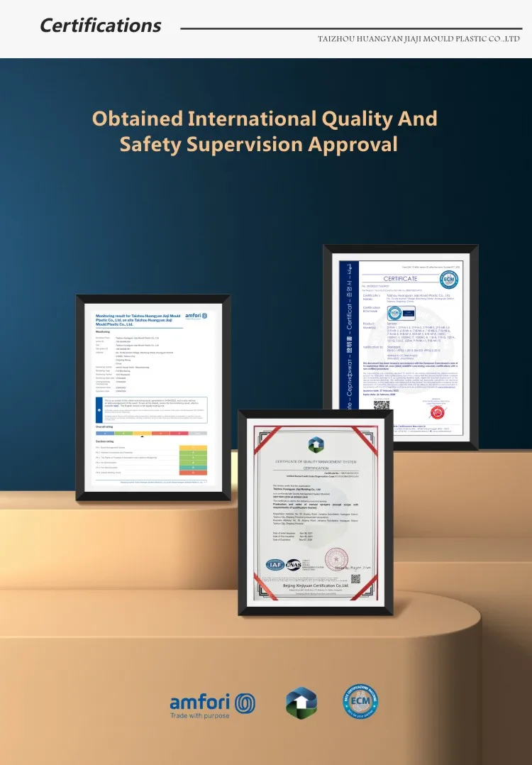Image resolution: width=532 pixels, height=765 pixels.
Task: Click Beijing Xinjiyuan Certification Co.,Ltd. text
Action: click(316, 585)
